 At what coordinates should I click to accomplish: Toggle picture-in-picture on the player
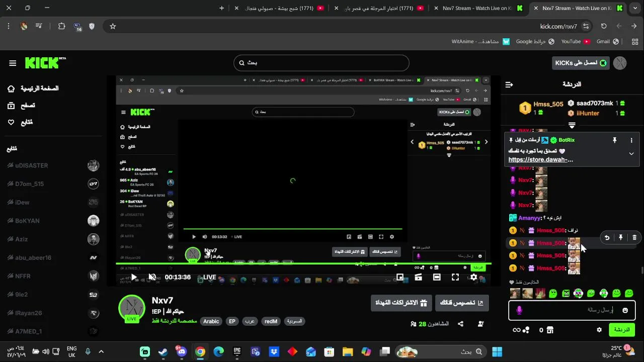(x=399, y=277)
